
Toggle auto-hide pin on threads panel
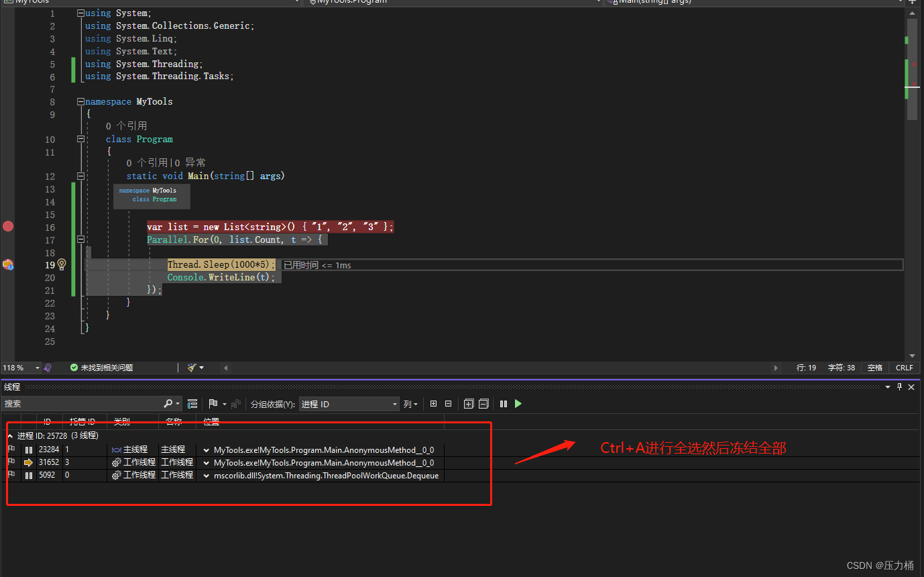click(x=899, y=387)
